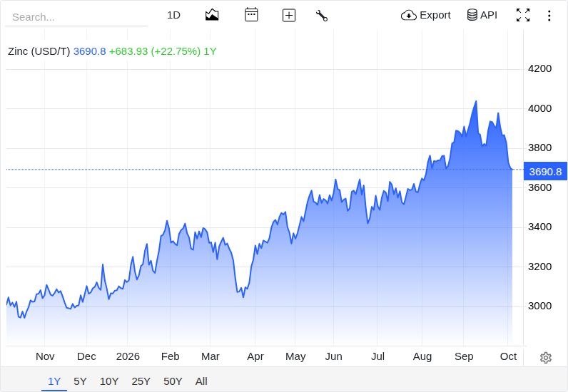Click the Export cloud button

point(425,15)
